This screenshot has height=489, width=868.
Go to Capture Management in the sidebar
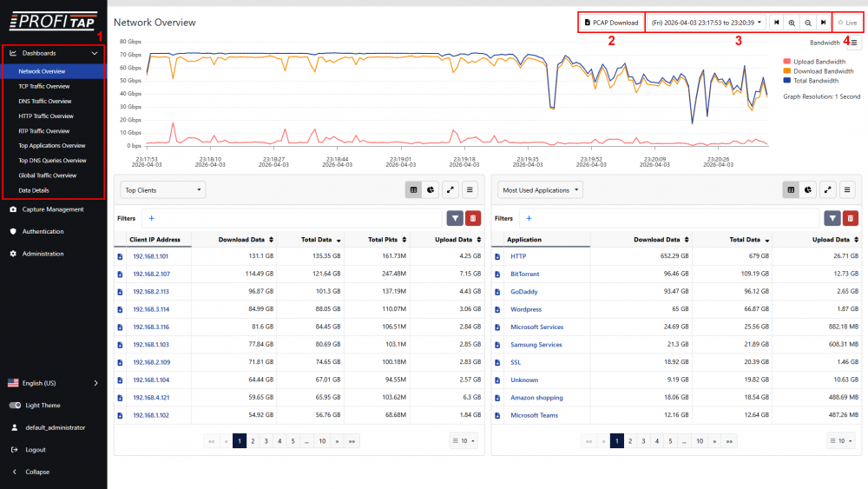[x=52, y=209]
